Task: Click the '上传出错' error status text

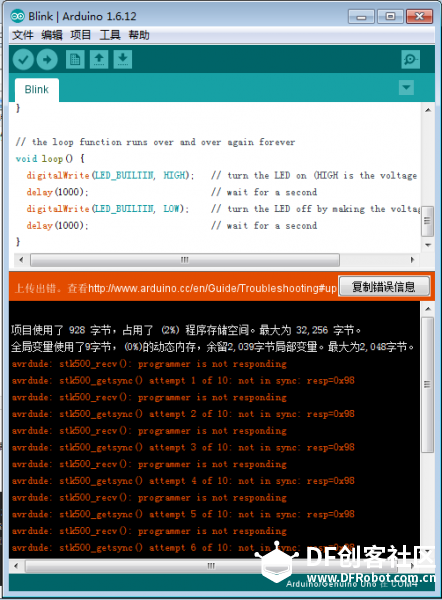Action: [x=38, y=288]
